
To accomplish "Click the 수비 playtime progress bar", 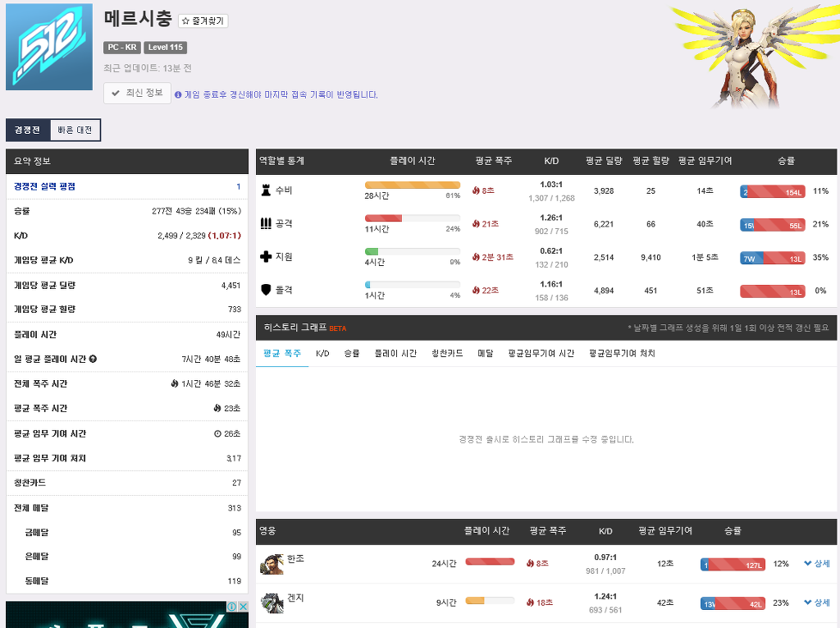I will (x=413, y=185).
